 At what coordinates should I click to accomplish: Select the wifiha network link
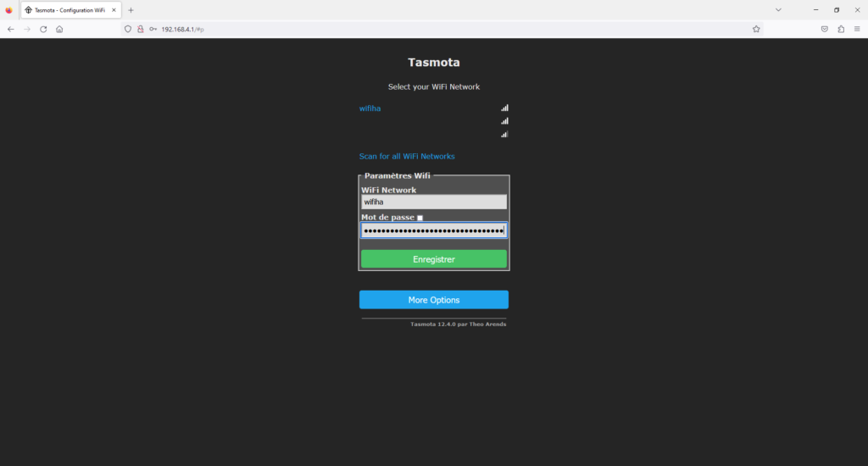click(x=370, y=108)
